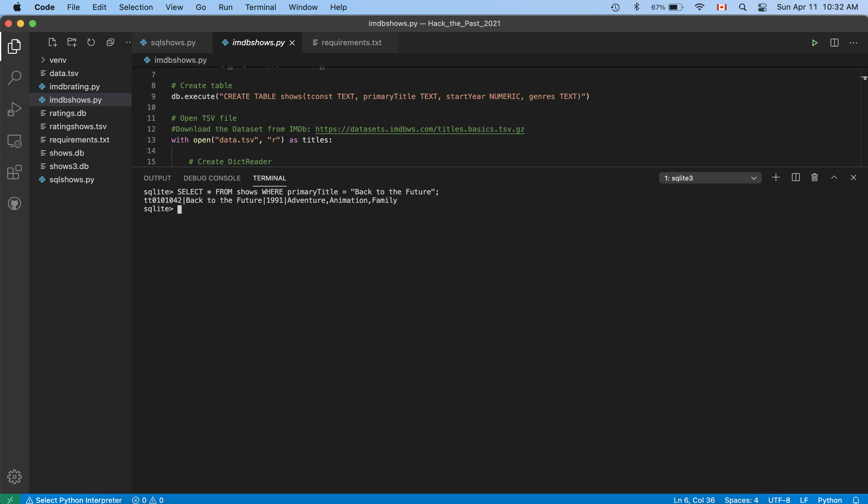Open the Manage settings gear

[14, 477]
